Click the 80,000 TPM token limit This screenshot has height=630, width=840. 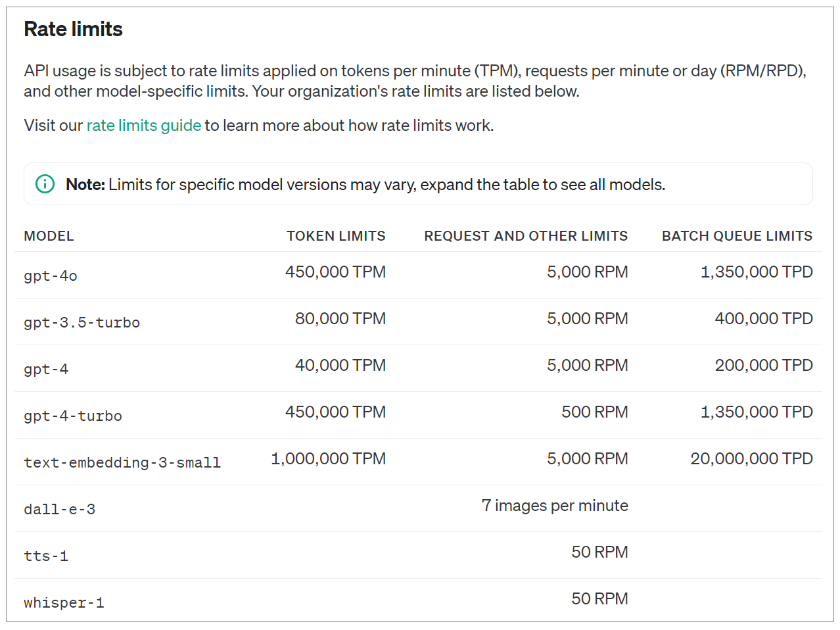tap(340, 319)
